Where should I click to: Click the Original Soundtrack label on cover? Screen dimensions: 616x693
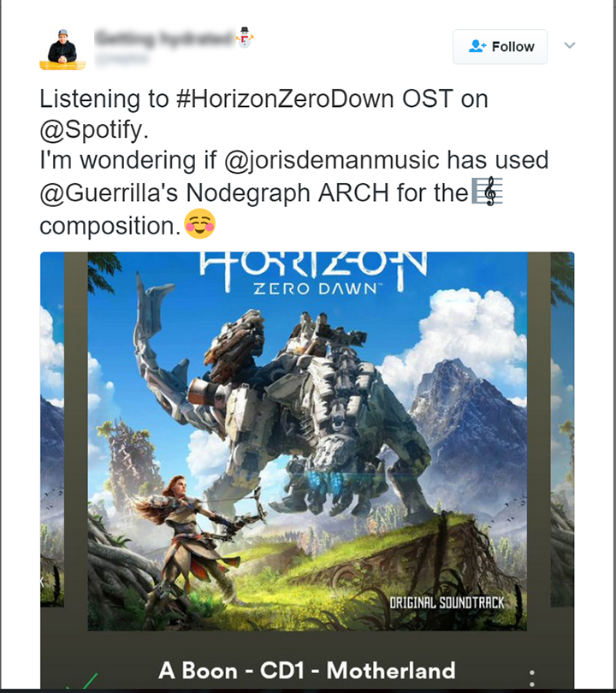point(447,602)
